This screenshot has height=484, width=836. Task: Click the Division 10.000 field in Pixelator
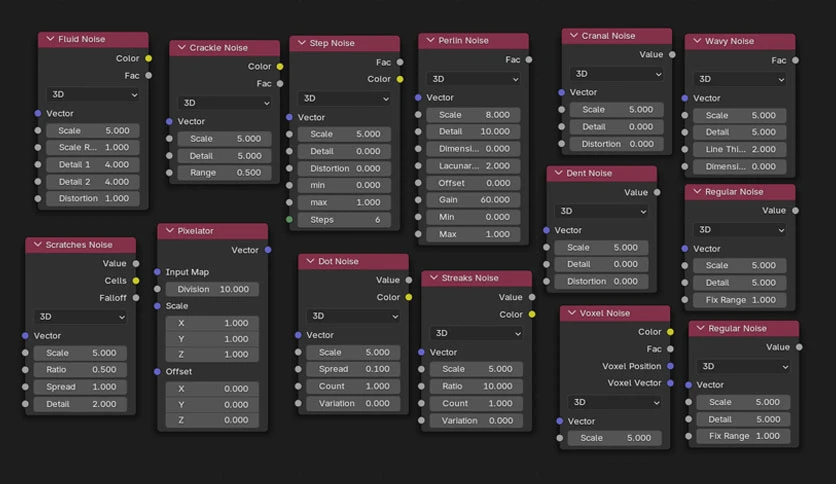[x=212, y=289]
